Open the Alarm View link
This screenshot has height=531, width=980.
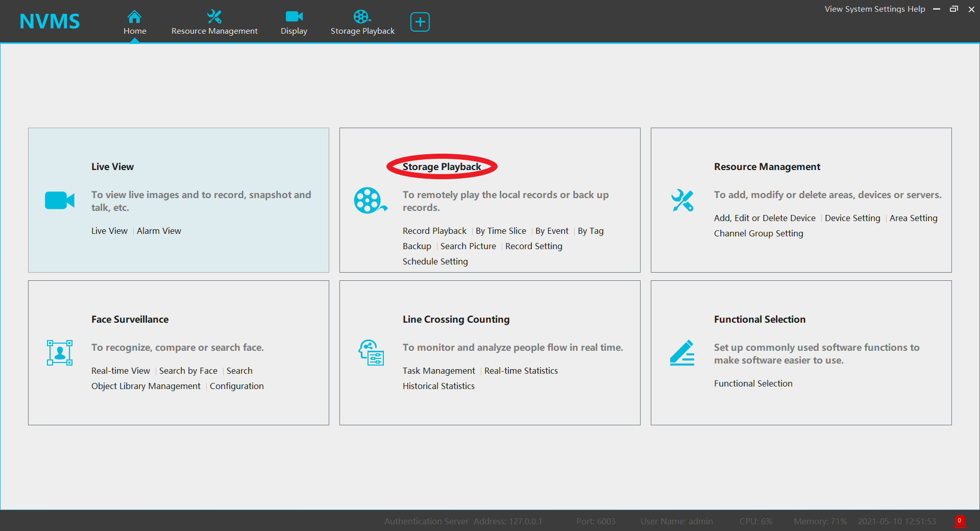point(159,231)
